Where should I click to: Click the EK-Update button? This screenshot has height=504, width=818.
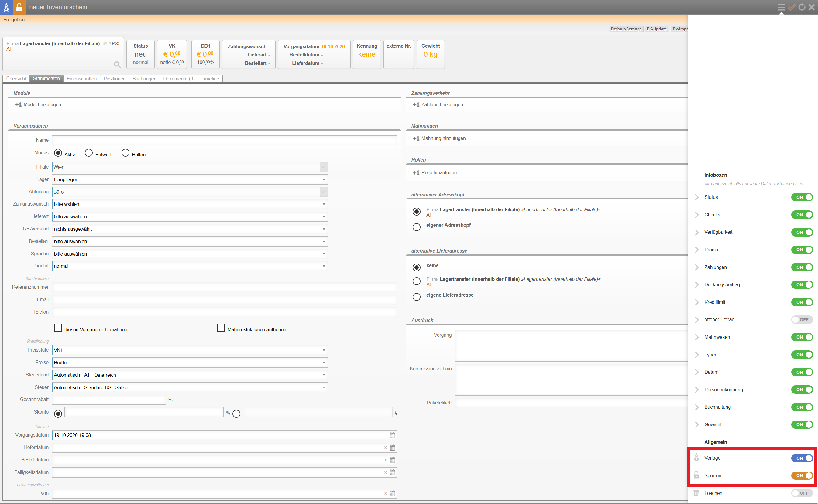pyautogui.click(x=657, y=29)
